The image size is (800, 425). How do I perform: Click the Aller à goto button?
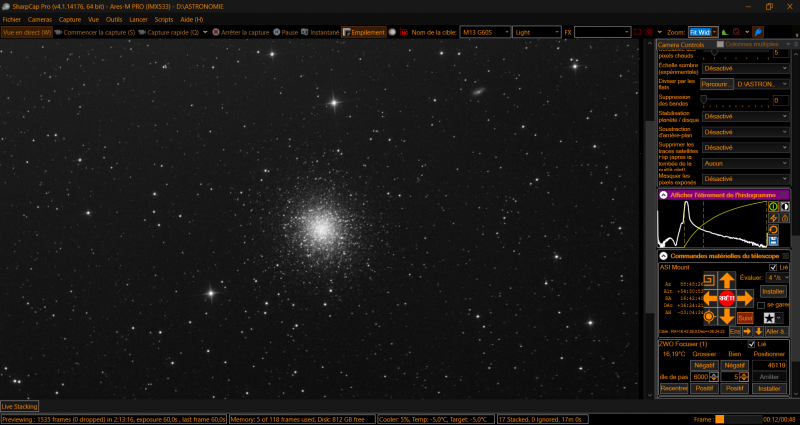pos(777,332)
